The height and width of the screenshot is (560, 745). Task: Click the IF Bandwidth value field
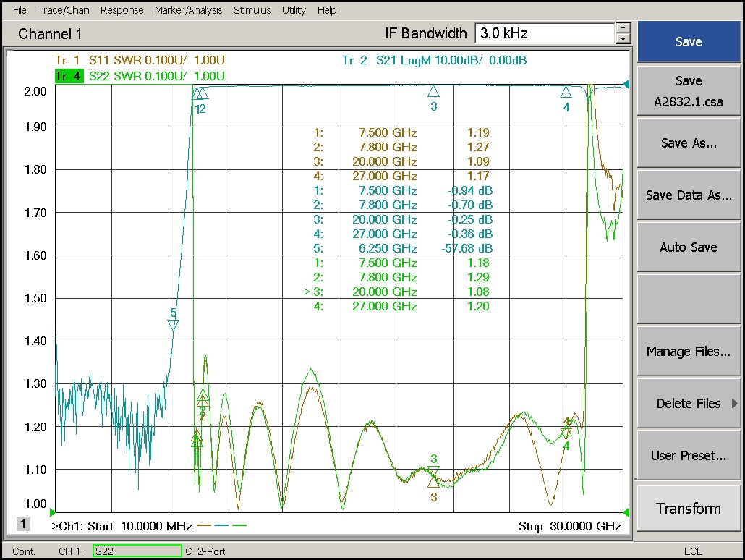coord(545,33)
